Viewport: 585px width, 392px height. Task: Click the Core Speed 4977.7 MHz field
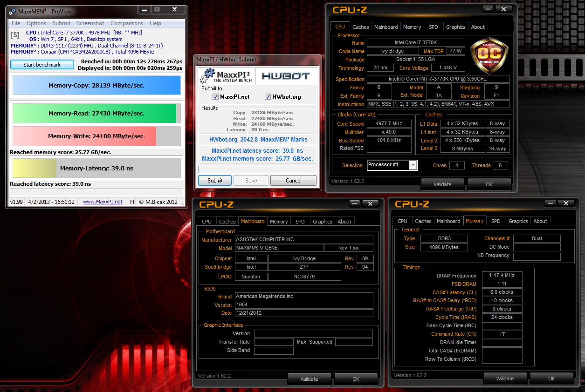[x=389, y=124]
